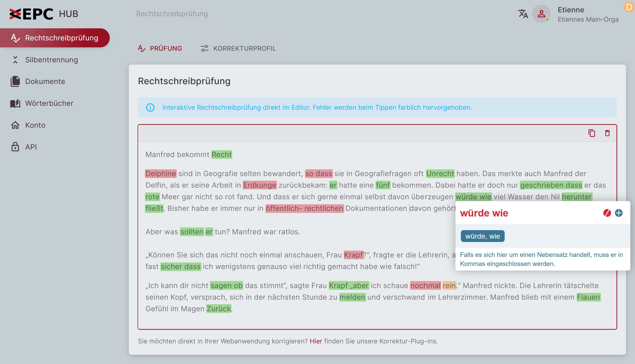Apply the suggestion 'würde, wie'
635x364 pixels.
(482, 236)
